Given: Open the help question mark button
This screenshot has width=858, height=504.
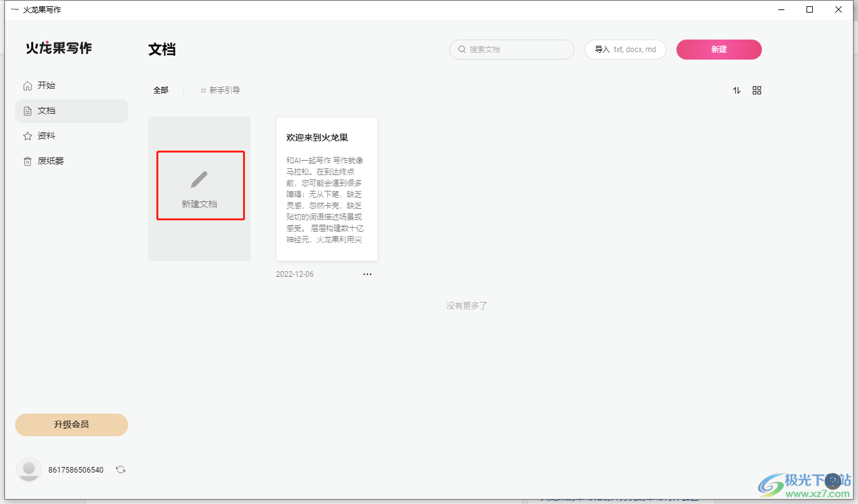Looking at the screenshot, I should pos(832,481).
